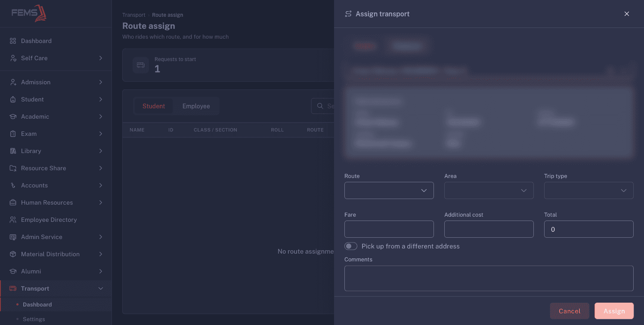Screen dimensions: 644x325
Task: Click the Self Care person icon
Action: pos(13,58)
